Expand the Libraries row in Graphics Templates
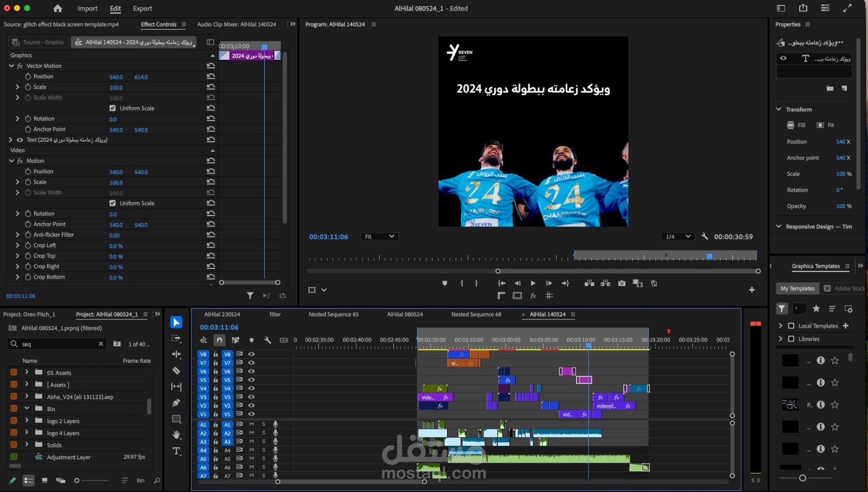Image resolution: width=868 pixels, height=492 pixels. 781,339
